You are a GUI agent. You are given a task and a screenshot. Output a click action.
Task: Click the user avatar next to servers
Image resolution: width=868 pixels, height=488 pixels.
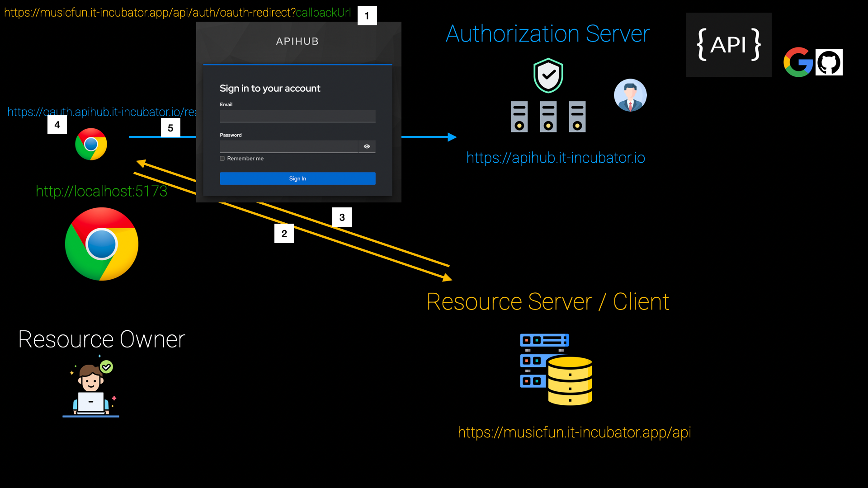(630, 95)
